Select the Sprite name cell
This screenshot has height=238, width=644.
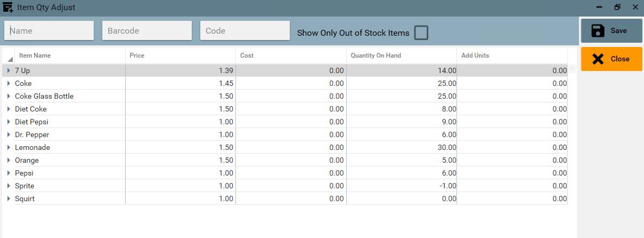pos(70,186)
